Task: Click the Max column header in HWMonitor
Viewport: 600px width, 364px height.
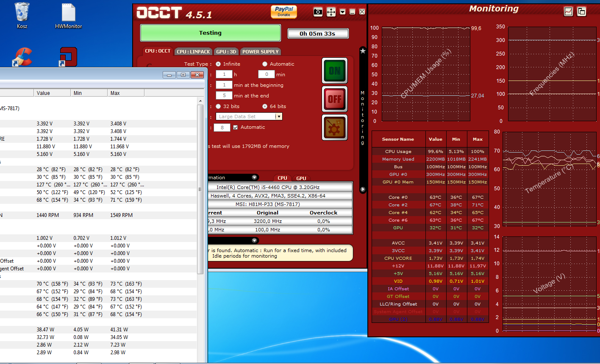Action: point(126,93)
